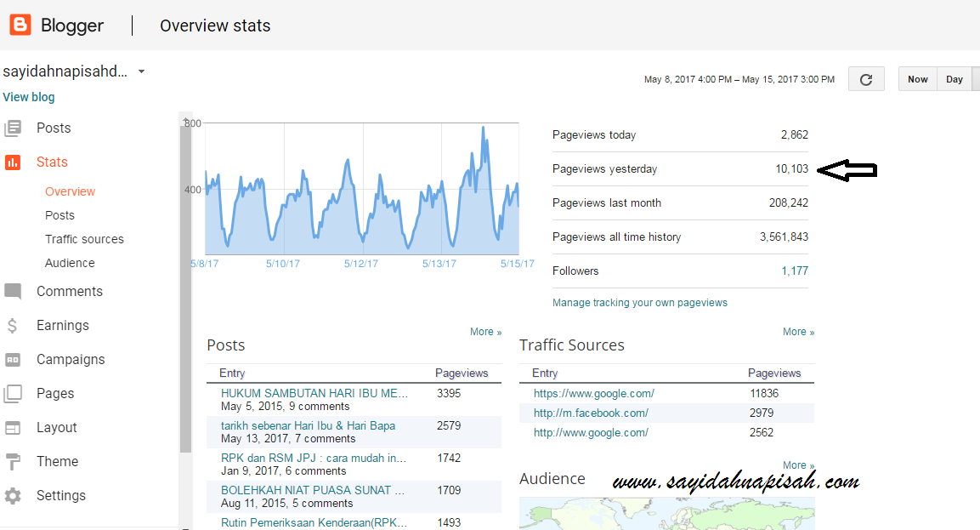
Task: Open Earnings in the sidebar
Action: coord(63,325)
